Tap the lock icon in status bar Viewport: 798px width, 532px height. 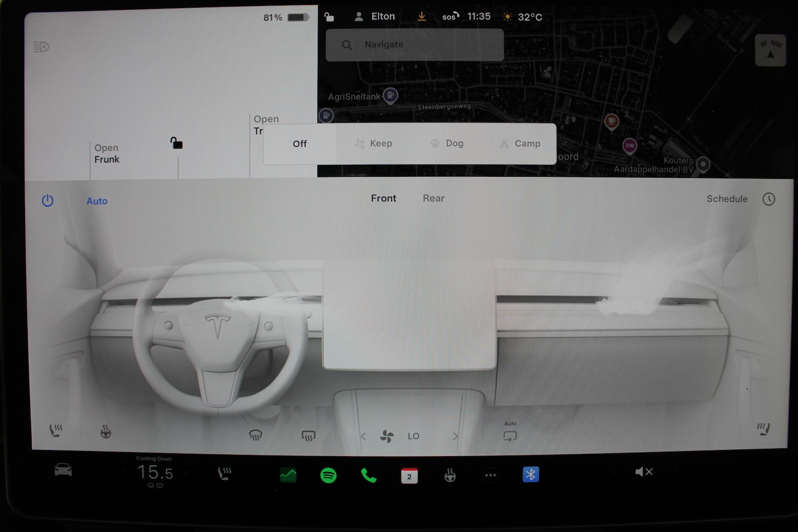coord(329,17)
